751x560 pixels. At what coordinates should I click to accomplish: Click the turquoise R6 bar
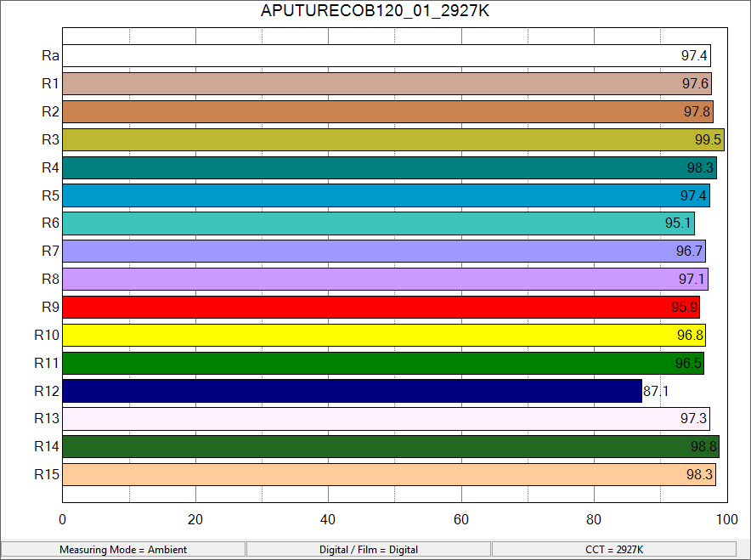pos(378,223)
